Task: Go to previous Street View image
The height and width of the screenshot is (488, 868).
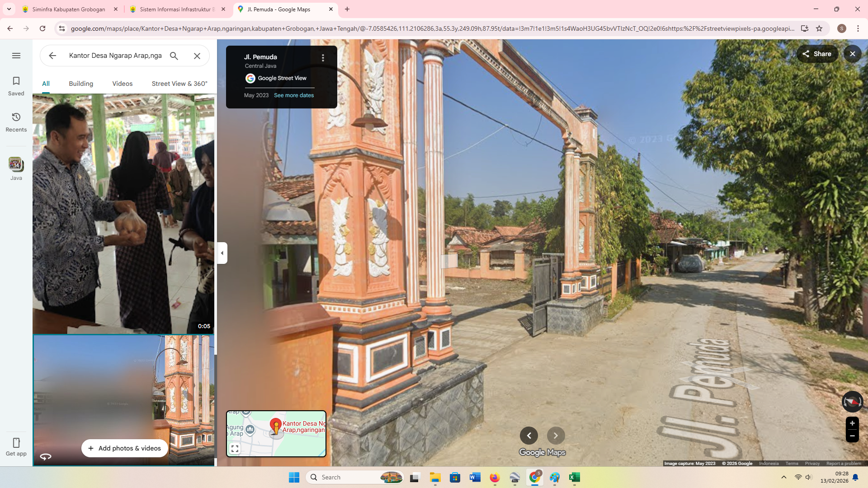Action: pos(529,436)
